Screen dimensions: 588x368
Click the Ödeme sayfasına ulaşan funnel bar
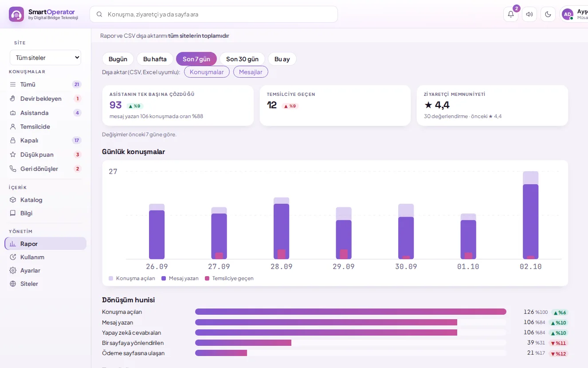221,353
